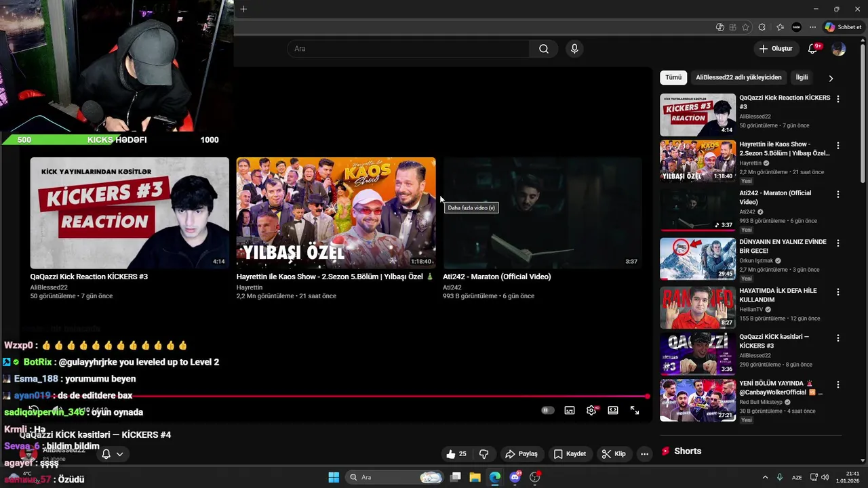
Task: Open Orkun Işıtmak channel name
Action: point(757,261)
